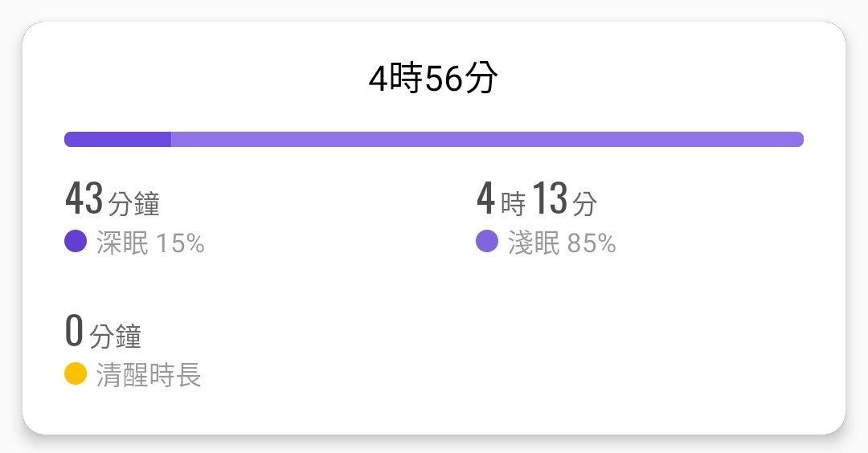Click the lighter light sleep bar segment
Image resolution: width=868 pixels, height=453 pixels.
click(x=487, y=140)
